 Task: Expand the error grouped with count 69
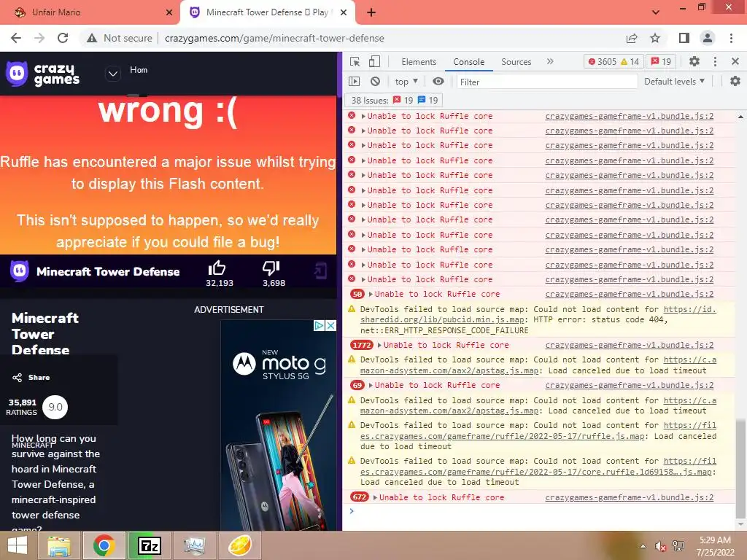[x=371, y=385]
